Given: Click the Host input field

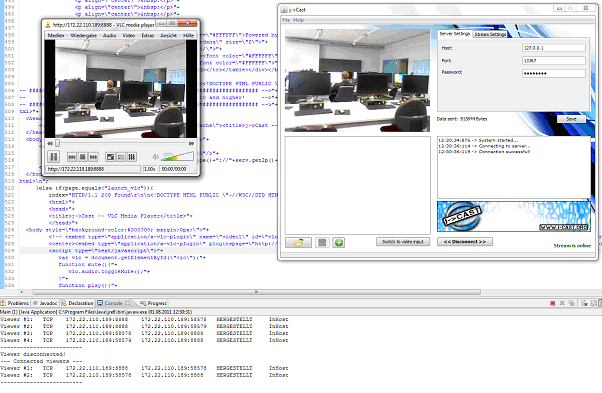Looking at the screenshot, I should [x=554, y=48].
